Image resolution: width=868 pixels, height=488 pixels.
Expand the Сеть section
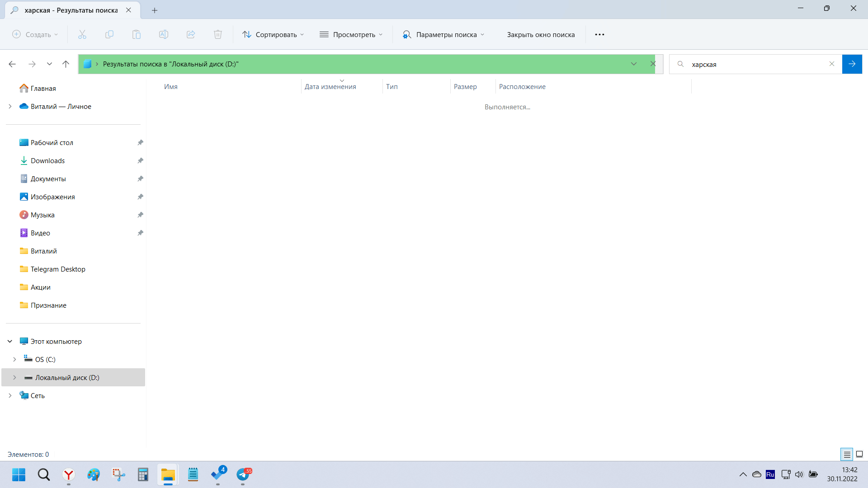pos(10,396)
